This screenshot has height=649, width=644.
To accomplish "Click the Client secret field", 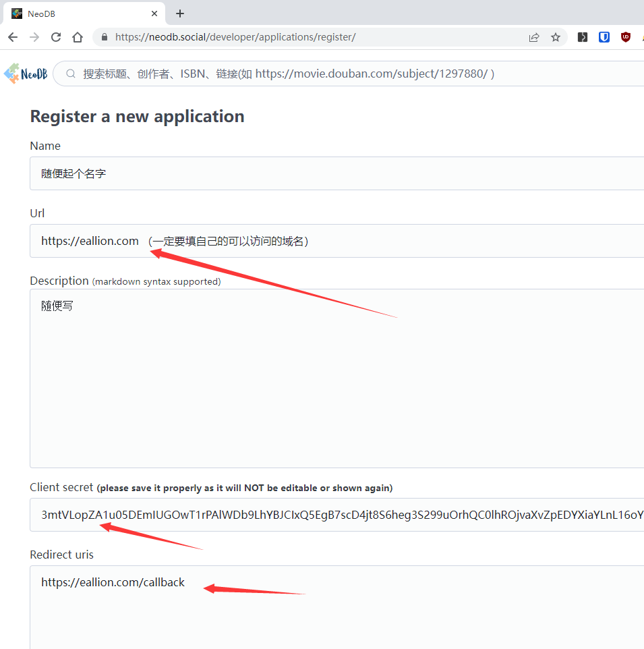I will (336, 515).
